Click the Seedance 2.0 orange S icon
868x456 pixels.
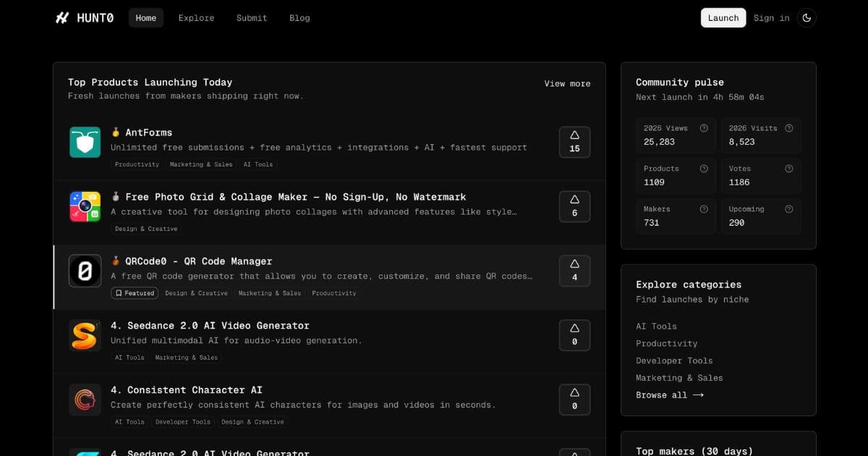tap(85, 335)
